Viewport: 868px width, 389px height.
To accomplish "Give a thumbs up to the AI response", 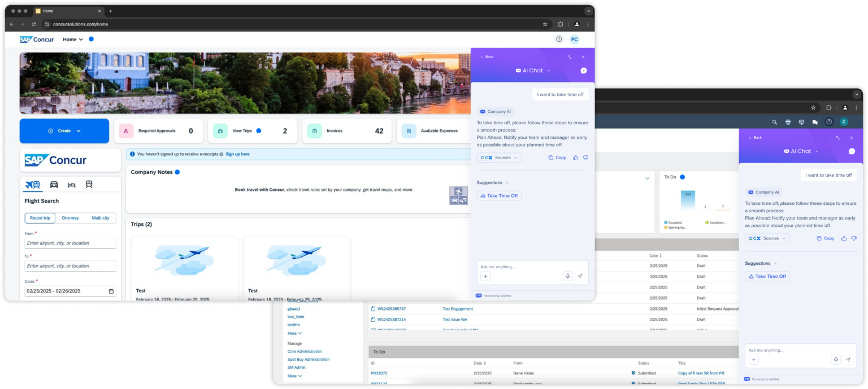I will coord(576,158).
